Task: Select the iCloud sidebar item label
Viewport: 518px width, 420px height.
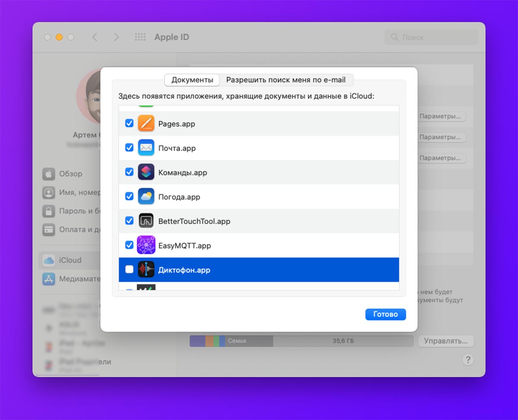Action: point(70,260)
